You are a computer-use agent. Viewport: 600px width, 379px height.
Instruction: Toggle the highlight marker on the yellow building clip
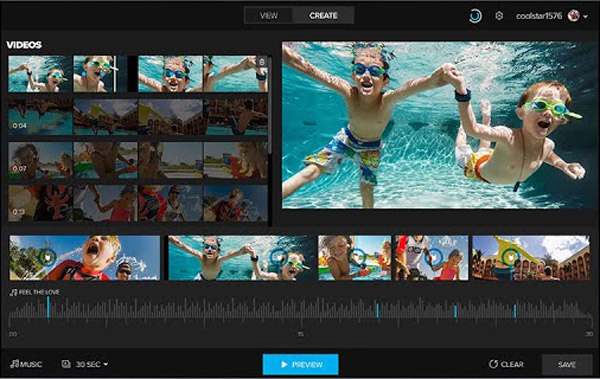(x=510, y=257)
